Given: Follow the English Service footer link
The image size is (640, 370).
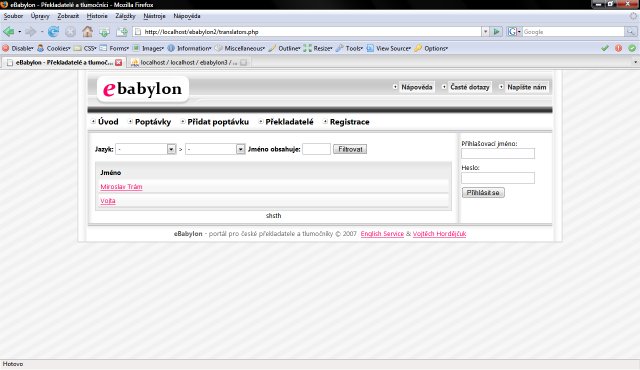Looking at the screenshot, I should pyautogui.click(x=382, y=234).
